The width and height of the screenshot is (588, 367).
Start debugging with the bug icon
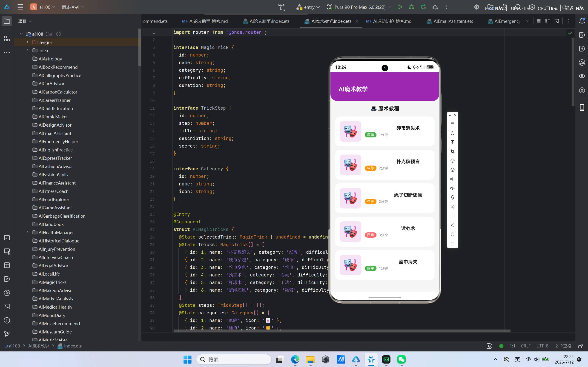click(411, 7)
